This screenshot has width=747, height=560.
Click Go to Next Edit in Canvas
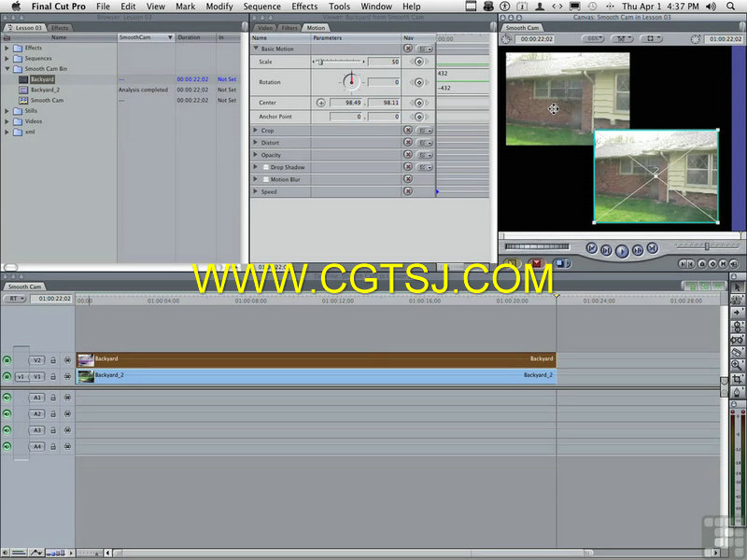pyautogui.click(x=652, y=248)
